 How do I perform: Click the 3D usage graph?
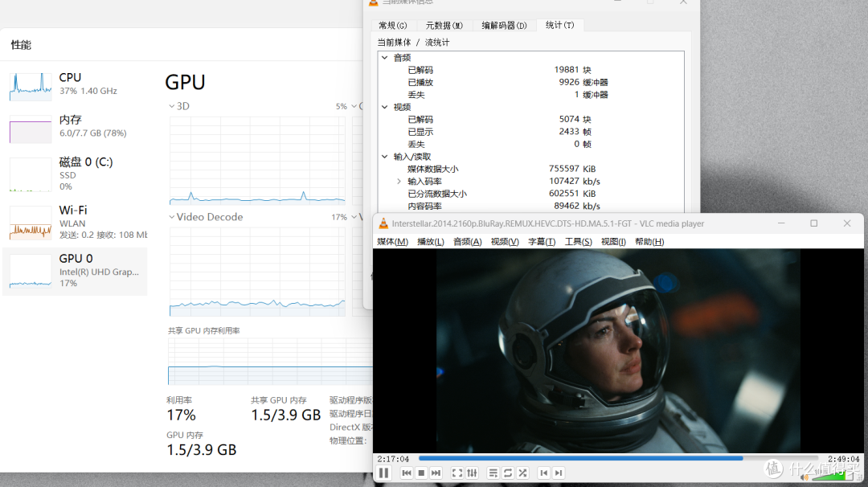(257, 161)
